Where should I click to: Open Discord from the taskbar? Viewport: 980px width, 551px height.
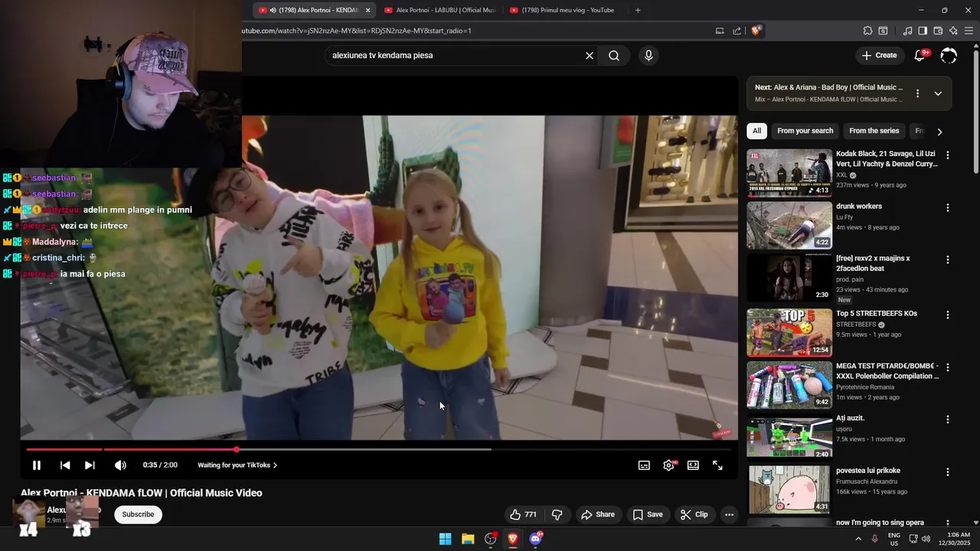tap(535, 539)
